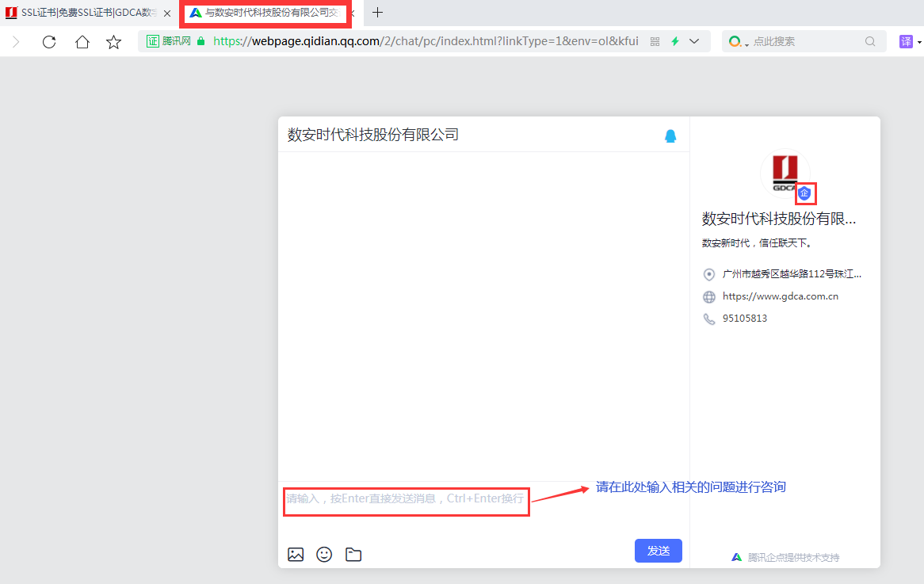This screenshot has width=924, height=584.
Task: Open https://www.gdca.com.cn website link
Action: [x=781, y=296]
